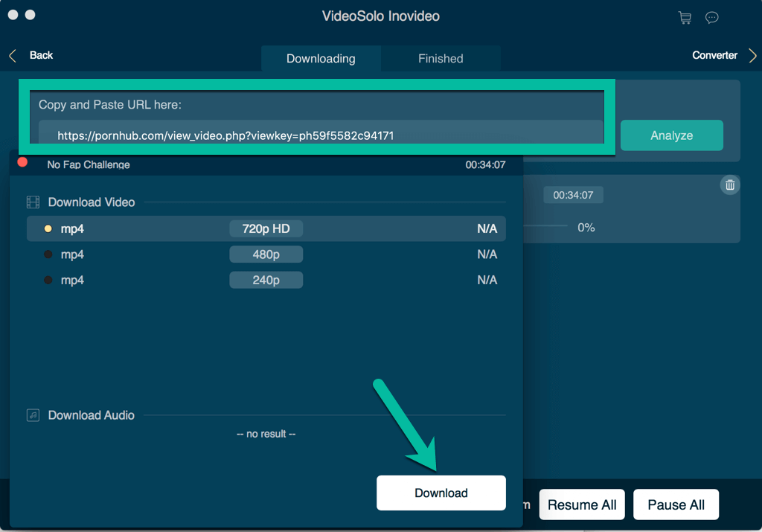Click the 240p quality badge
Viewport: 762px width, 532px height.
[x=266, y=281]
